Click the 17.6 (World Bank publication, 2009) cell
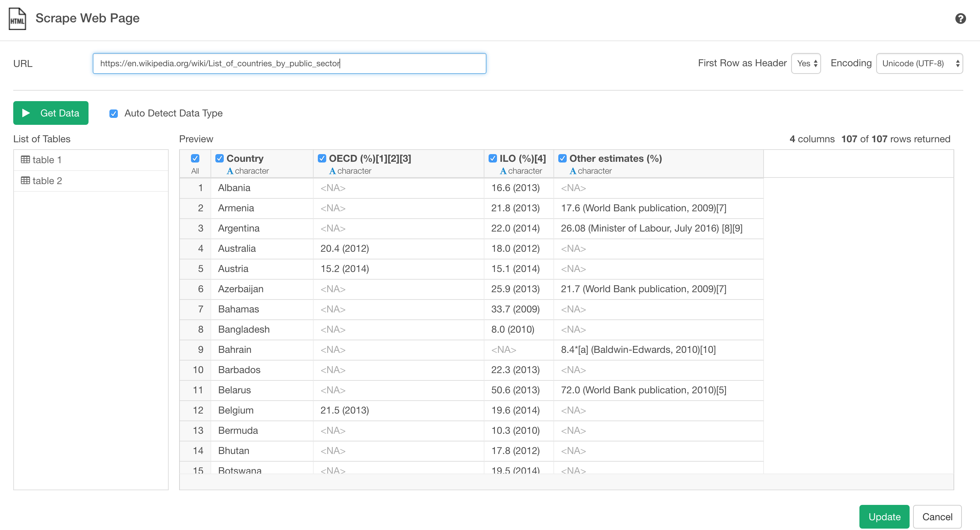The height and width of the screenshot is (530, 980). [658, 208]
